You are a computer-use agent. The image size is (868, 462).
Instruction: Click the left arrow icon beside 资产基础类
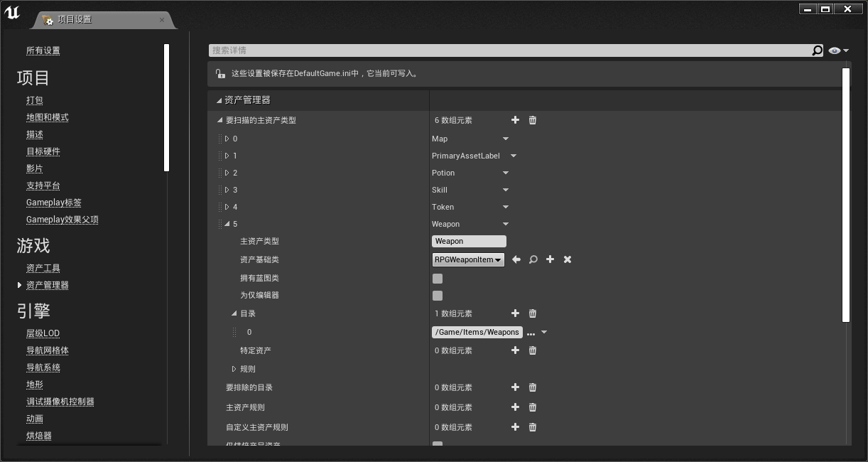[x=516, y=259]
